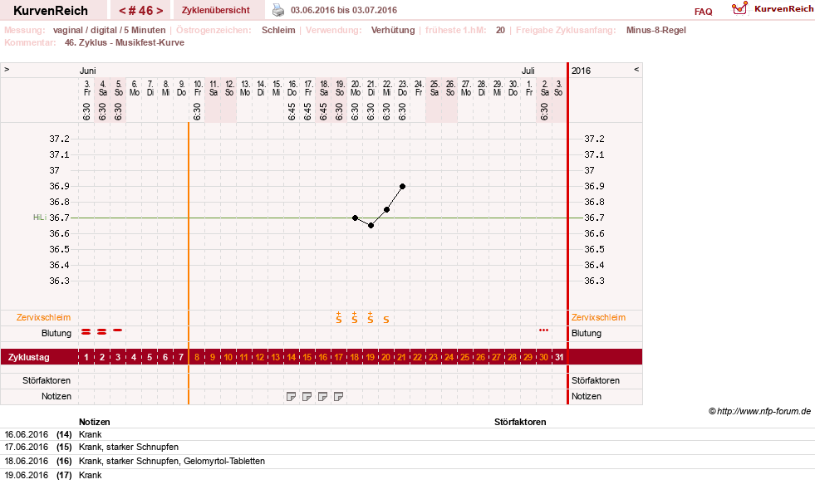Select temperature point at 36.7 on 20. June

click(355, 218)
